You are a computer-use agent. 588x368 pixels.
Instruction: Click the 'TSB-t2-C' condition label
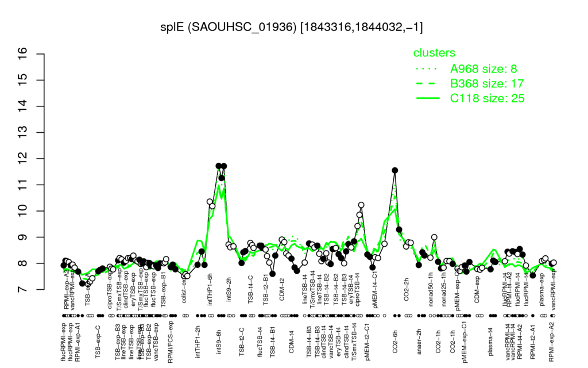(242, 342)
